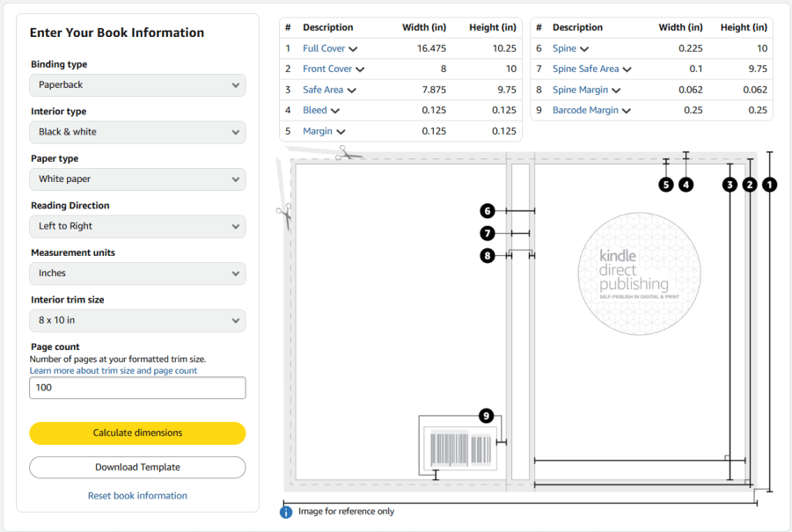Click the number 1 full cover marker
This screenshot has height=532, width=792.
click(769, 185)
